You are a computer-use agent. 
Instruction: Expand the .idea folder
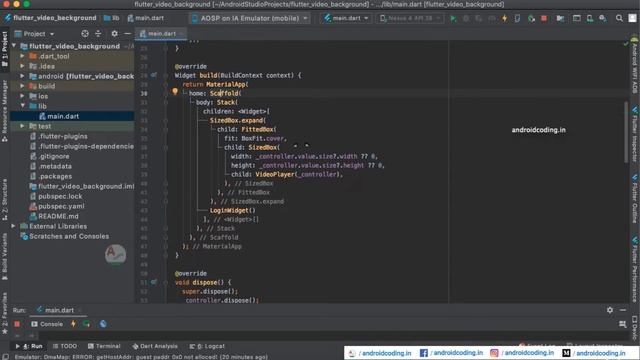click(22, 66)
